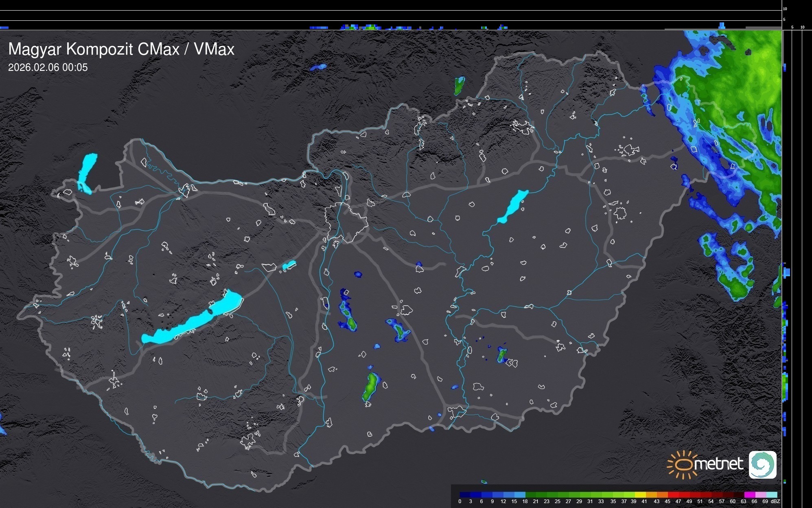Viewport: 812px width, 508px height.
Task: Click the Budapest city boundary outline
Action: click(346, 222)
